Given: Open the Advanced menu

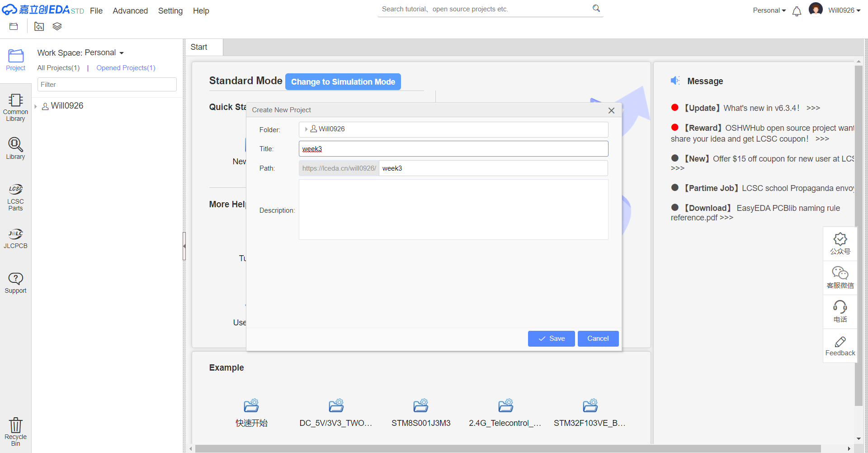Looking at the screenshot, I should pos(130,11).
